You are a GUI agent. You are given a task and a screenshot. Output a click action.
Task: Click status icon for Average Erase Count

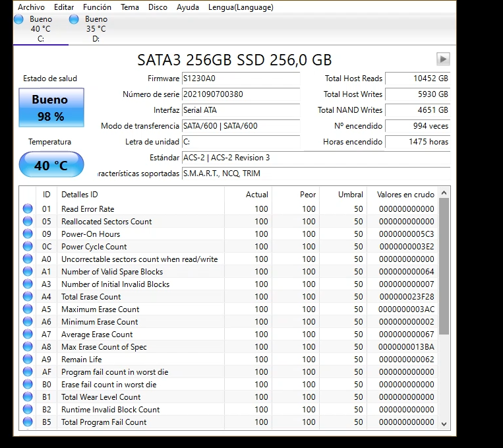coord(28,335)
